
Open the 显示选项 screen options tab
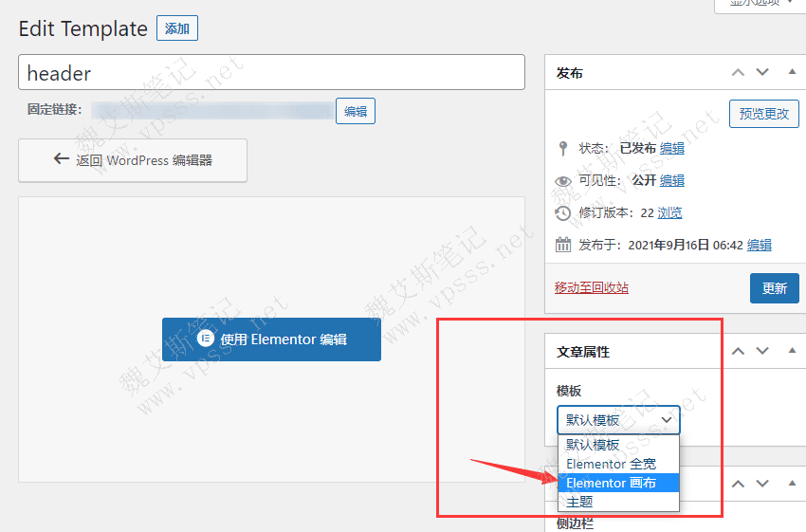pyautogui.click(x=760, y=4)
